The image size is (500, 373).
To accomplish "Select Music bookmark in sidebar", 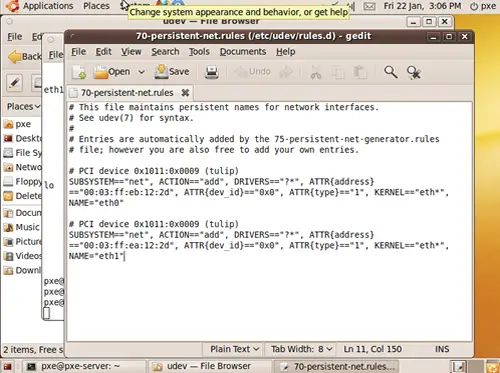I will pyautogui.click(x=21, y=227).
